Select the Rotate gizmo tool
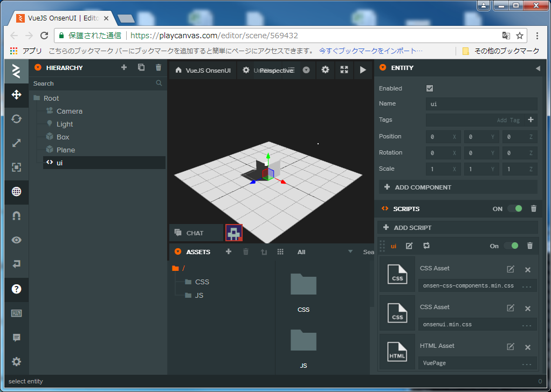This screenshot has height=392, width=551. coord(17,120)
